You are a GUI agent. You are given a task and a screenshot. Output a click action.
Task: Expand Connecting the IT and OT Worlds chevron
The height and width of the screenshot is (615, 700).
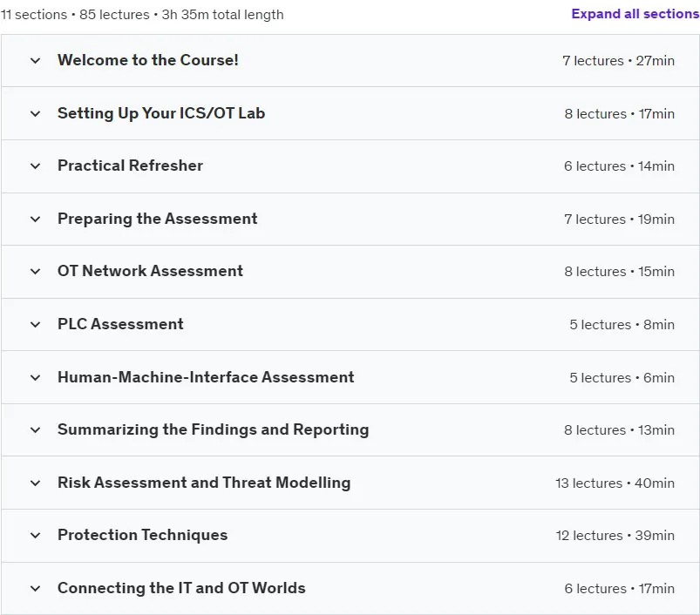[x=35, y=588]
